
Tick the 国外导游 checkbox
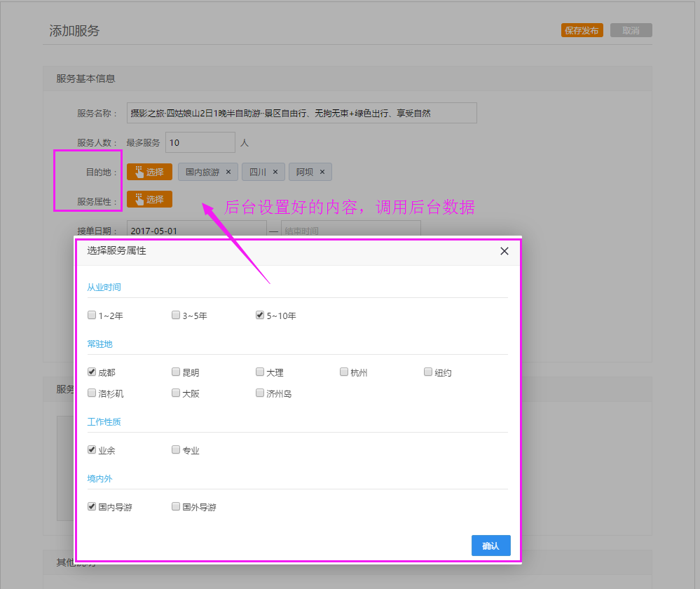pos(176,506)
